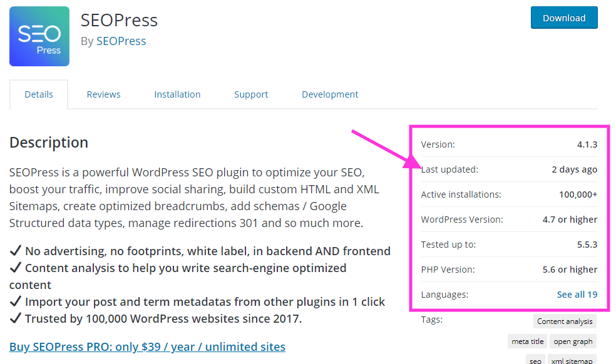
Task: Click the 'Trusted by 100,000 WordPress websites' line
Action: (156, 318)
